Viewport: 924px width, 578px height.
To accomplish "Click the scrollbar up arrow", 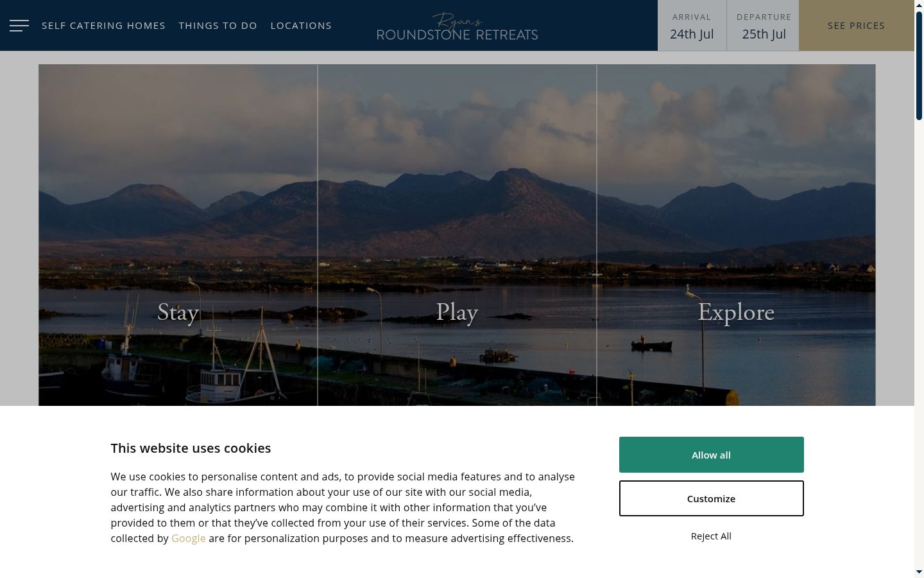I will 919,4.
